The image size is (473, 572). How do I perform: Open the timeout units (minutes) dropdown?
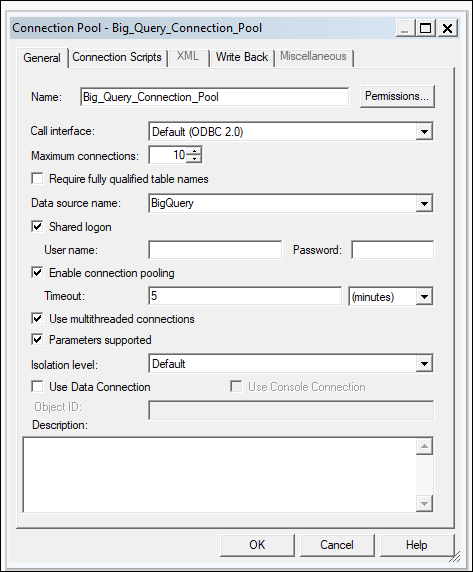pyautogui.click(x=424, y=296)
